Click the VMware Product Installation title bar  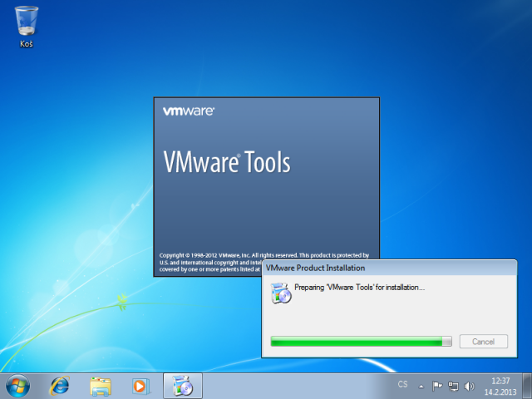[389, 268]
